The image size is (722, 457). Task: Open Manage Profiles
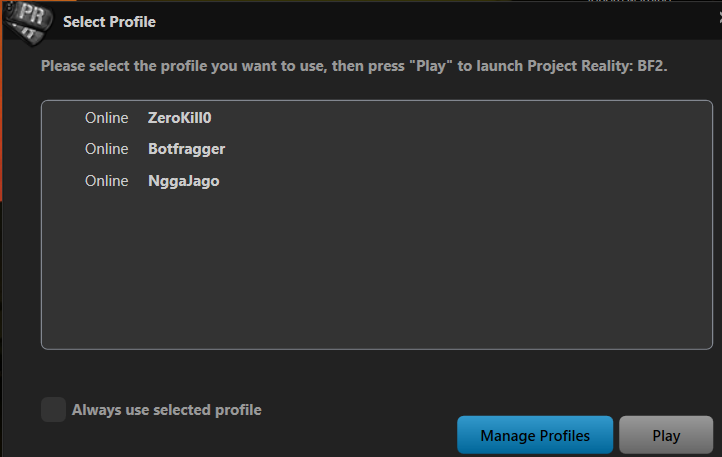535,436
